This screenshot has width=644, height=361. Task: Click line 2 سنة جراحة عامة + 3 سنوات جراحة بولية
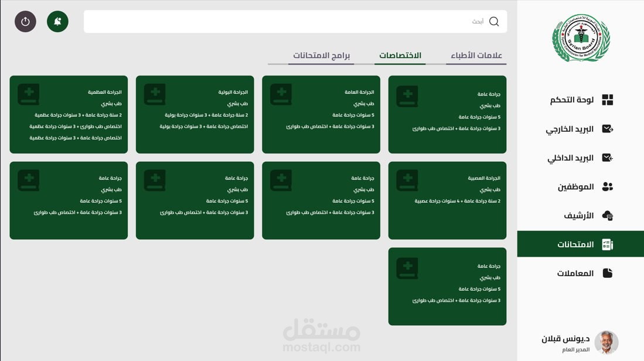click(x=206, y=115)
